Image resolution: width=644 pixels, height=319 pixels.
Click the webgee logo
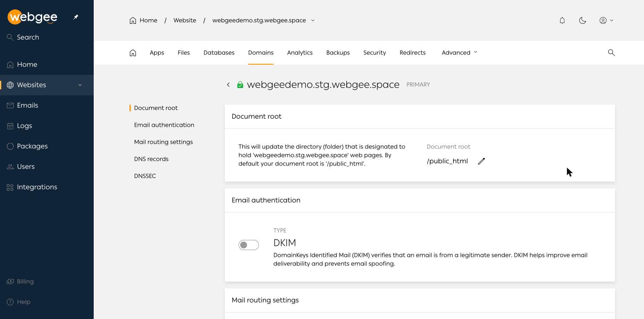(32, 17)
